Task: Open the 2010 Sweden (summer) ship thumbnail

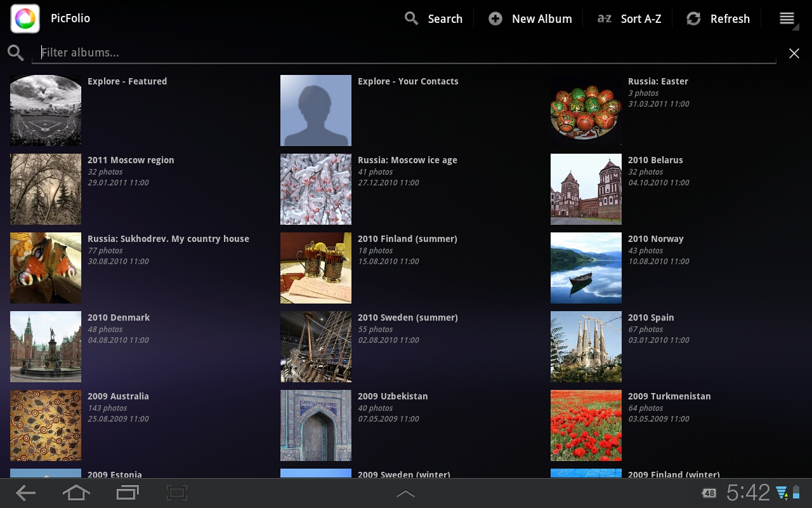Action: [316, 347]
